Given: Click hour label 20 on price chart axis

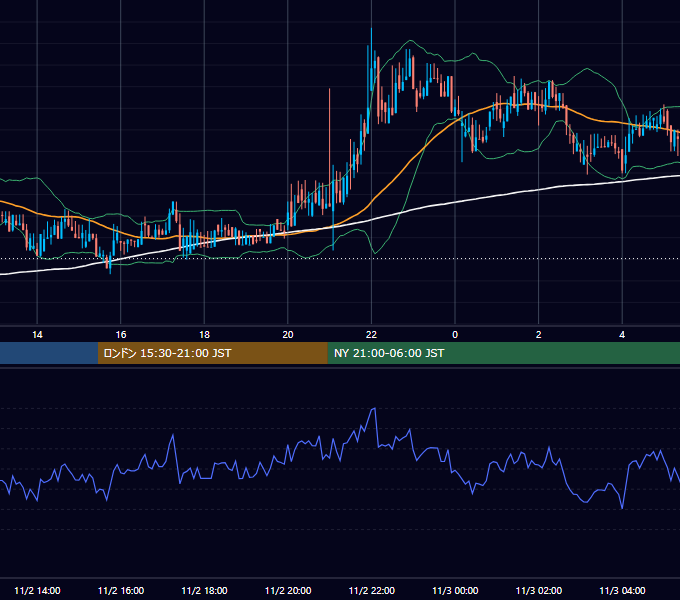Looking at the screenshot, I should [x=288, y=335].
